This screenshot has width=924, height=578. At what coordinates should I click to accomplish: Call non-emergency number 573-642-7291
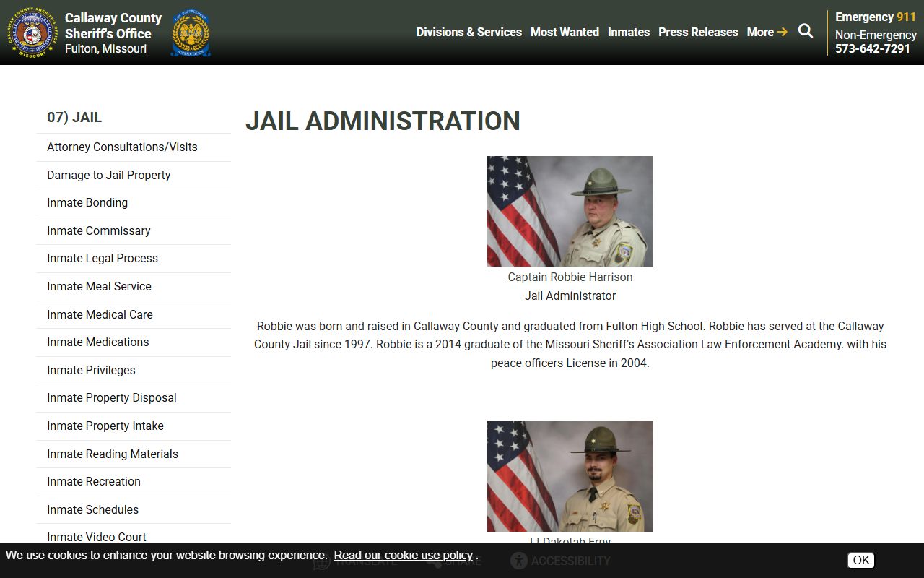873,48
